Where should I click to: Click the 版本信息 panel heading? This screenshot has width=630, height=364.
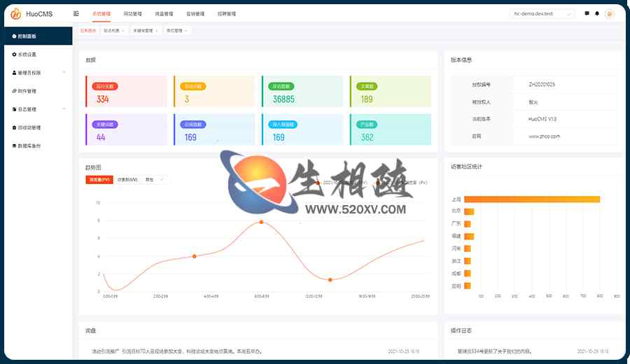click(461, 60)
